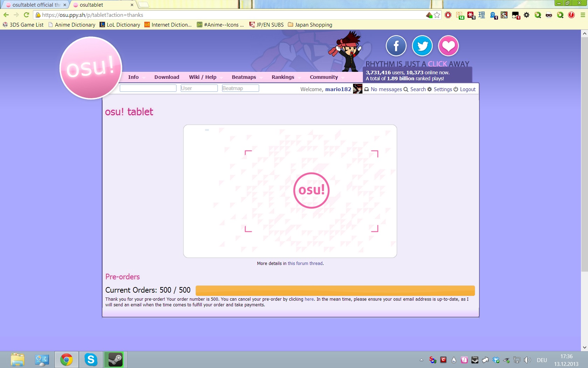Click the Search link in the user bar
588x368 pixels.
click(418, 89)
